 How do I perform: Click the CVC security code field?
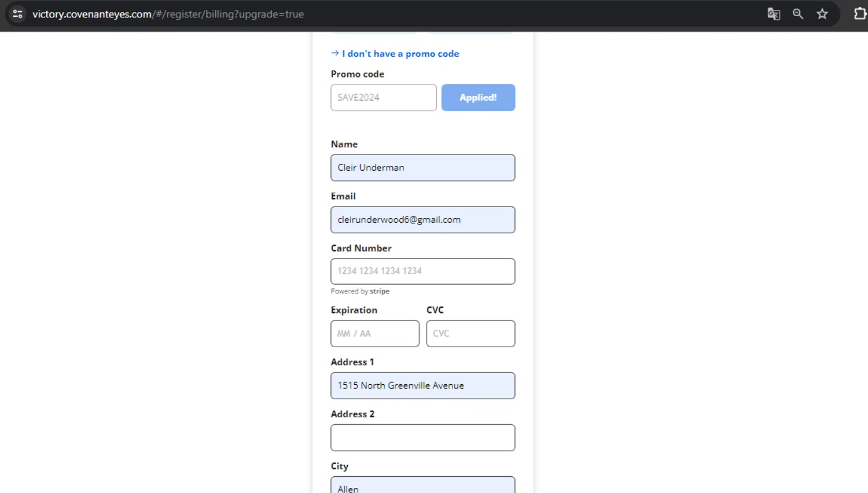[x=470, y=334]
